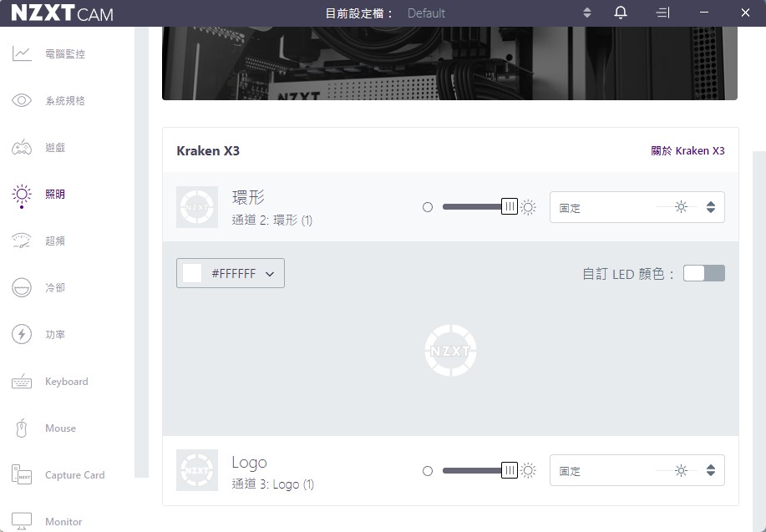Open 關於 Kraken X3 link

point(687,151)
